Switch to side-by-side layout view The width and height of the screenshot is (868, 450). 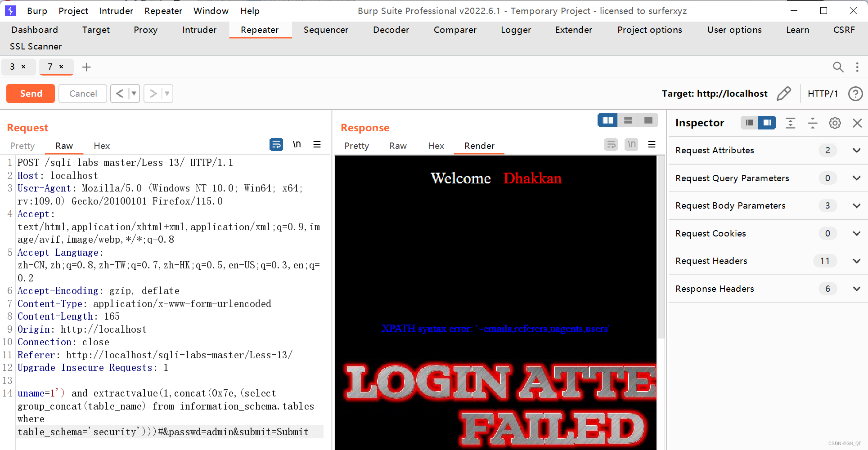[608, 120]
